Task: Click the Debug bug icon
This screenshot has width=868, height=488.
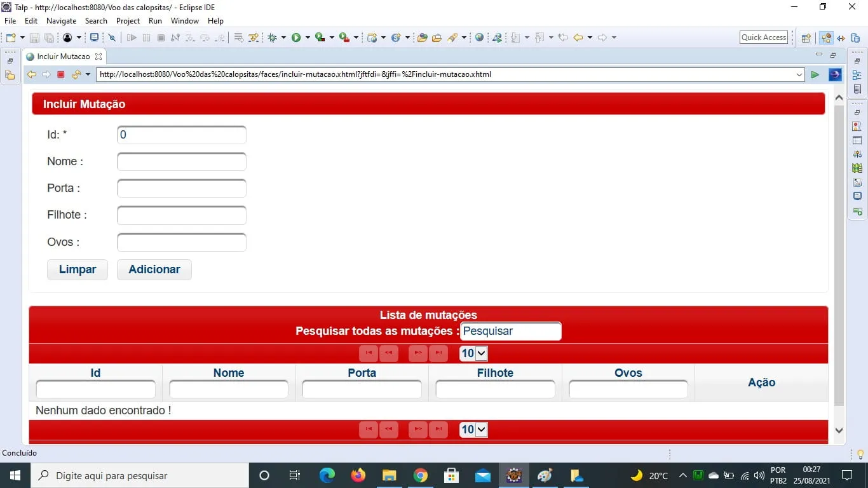Action: (272, 38)
